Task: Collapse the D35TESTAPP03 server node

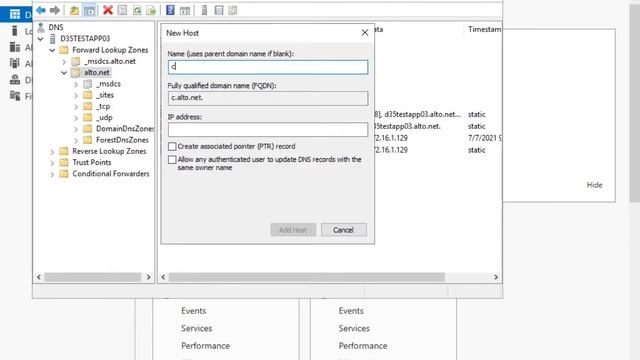Action: (40, 39)
